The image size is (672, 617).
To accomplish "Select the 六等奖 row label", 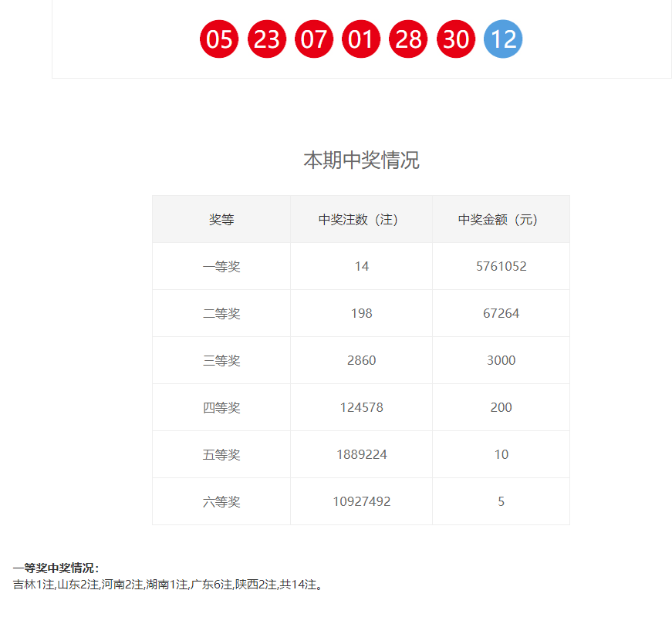I will click(x=221, y=502).
